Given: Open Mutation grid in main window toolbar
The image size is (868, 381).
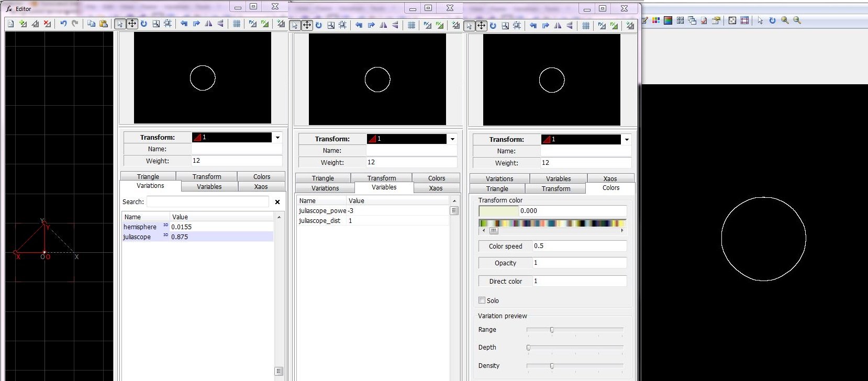Looking at the screenshot, I should coord(680,20).
